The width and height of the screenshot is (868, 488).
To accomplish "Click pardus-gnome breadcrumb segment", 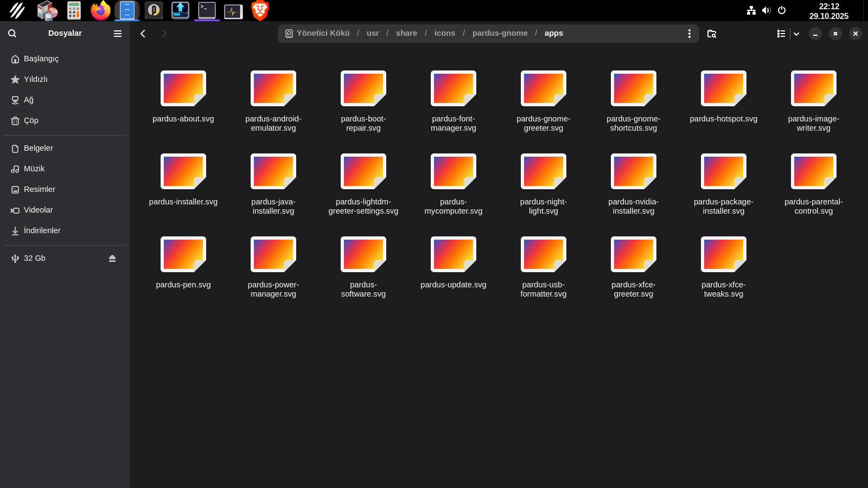I will (500, 33).
